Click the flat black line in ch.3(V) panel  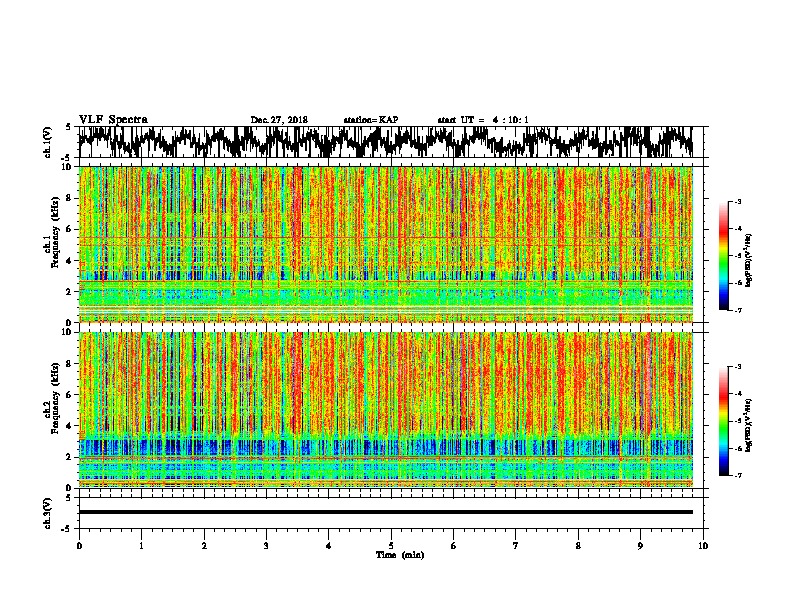[385, 512]
